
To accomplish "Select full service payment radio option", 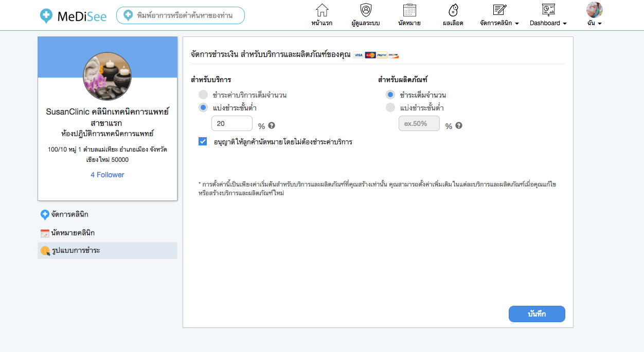I will 203,95.
